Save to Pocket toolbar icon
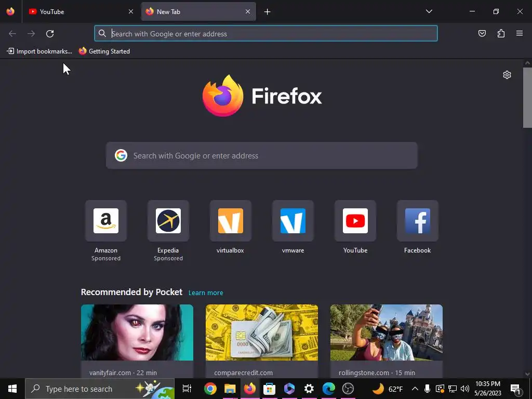 482,33
